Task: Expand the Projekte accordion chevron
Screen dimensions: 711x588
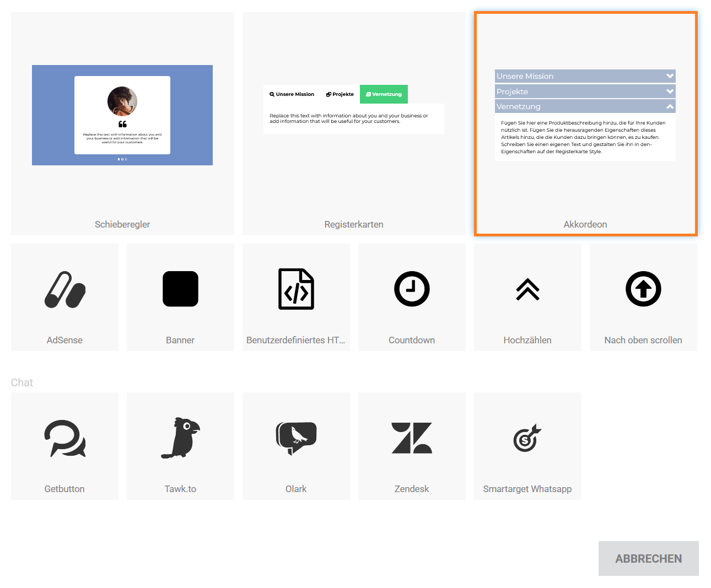Action: pyautogui.click(x=670, y=91)
